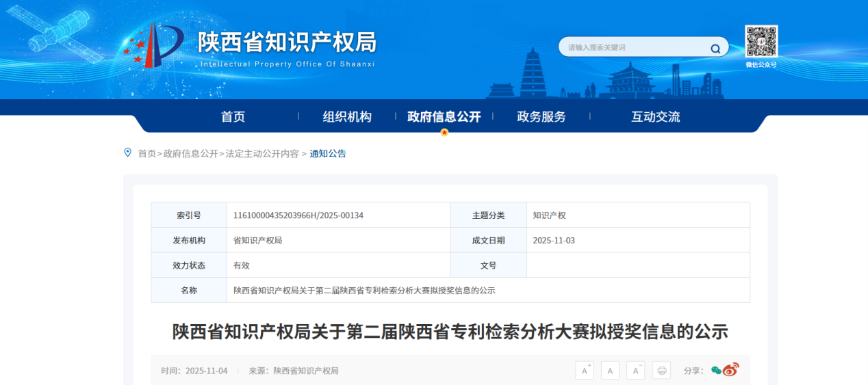Open the 组织机构 navigation menu
The width and height of the screenshot is (868, 385).
pyautogui.click(x=347, y=117)
